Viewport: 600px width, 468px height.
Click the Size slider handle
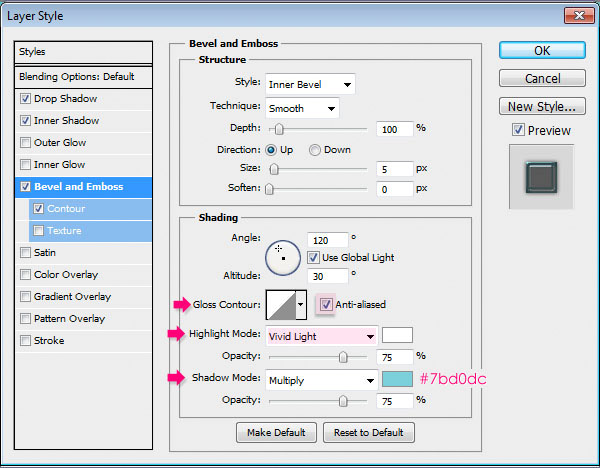(x=274, y=169)
